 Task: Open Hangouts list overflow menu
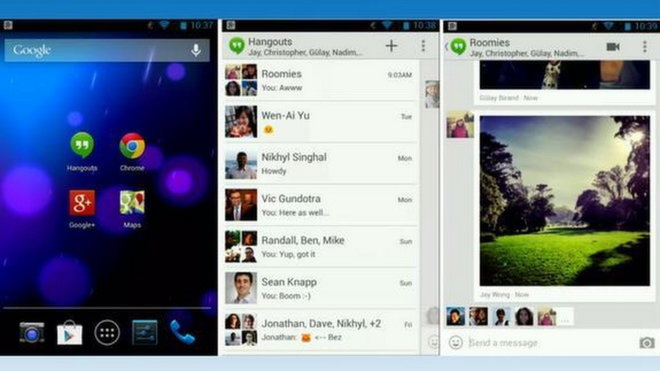pos(423,46)
